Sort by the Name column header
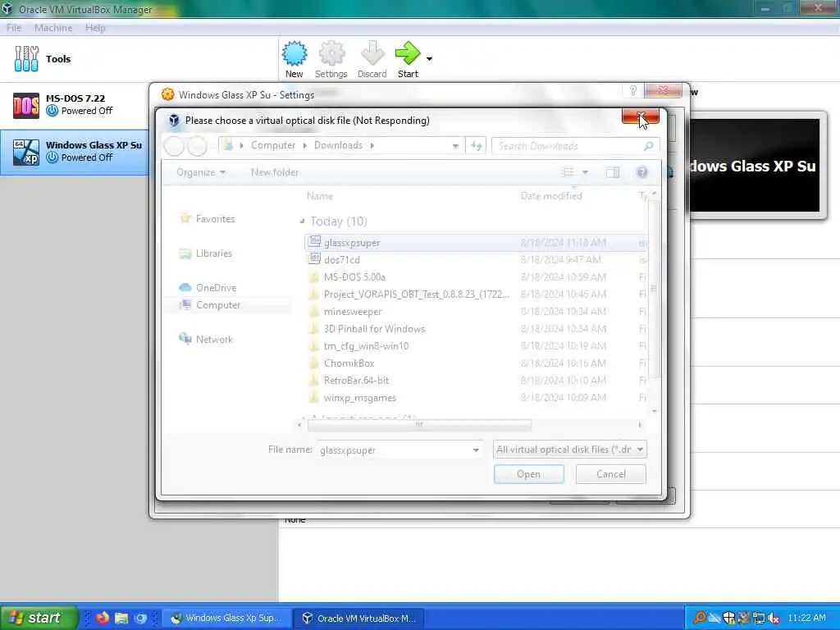Screen dimensions: 840x630 click(320, 196)
